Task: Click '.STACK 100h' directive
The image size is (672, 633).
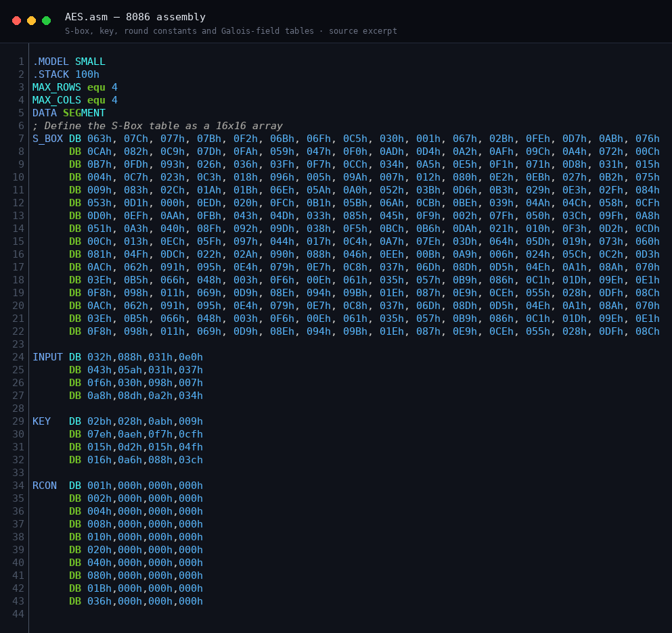Action: click(66, 74)
